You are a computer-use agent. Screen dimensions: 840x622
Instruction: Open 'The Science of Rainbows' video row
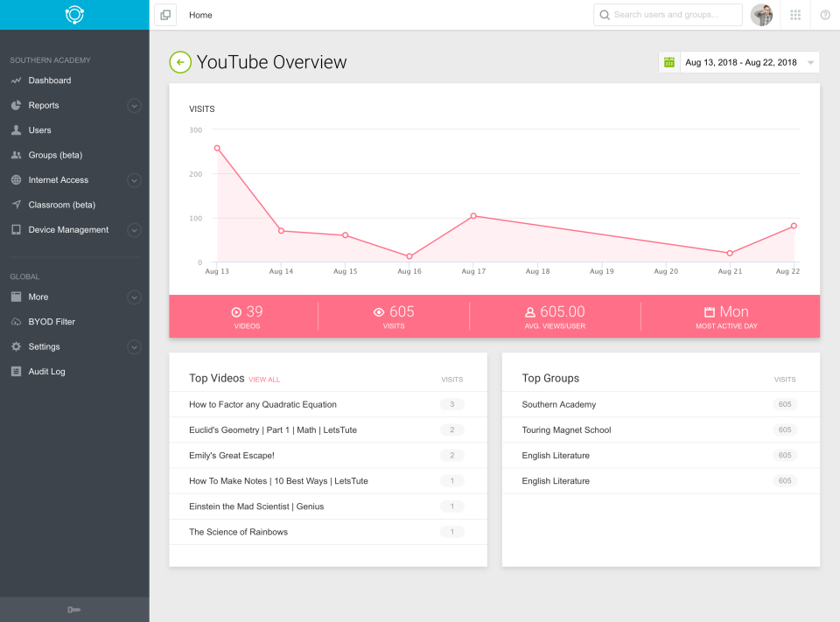(328, 532)
